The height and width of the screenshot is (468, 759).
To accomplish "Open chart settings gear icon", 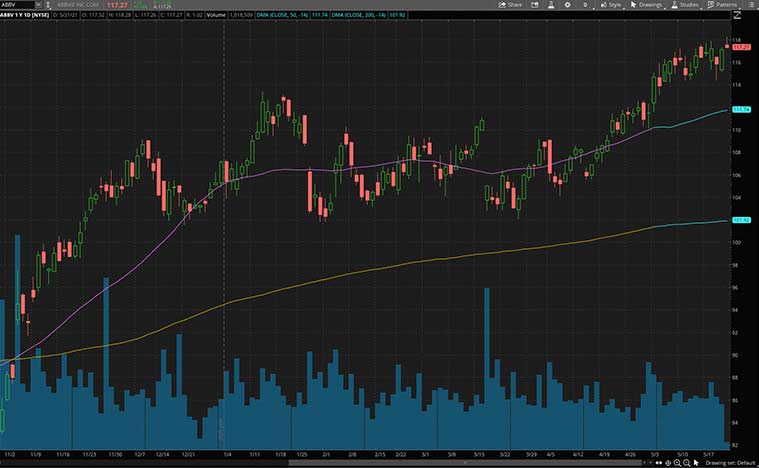I will (567, 5).
